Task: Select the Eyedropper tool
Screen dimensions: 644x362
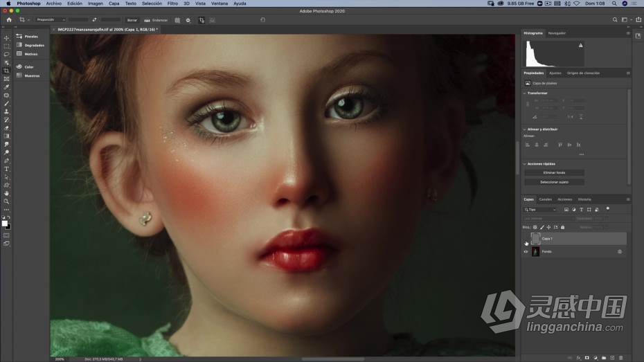Action: pos(6,87)
